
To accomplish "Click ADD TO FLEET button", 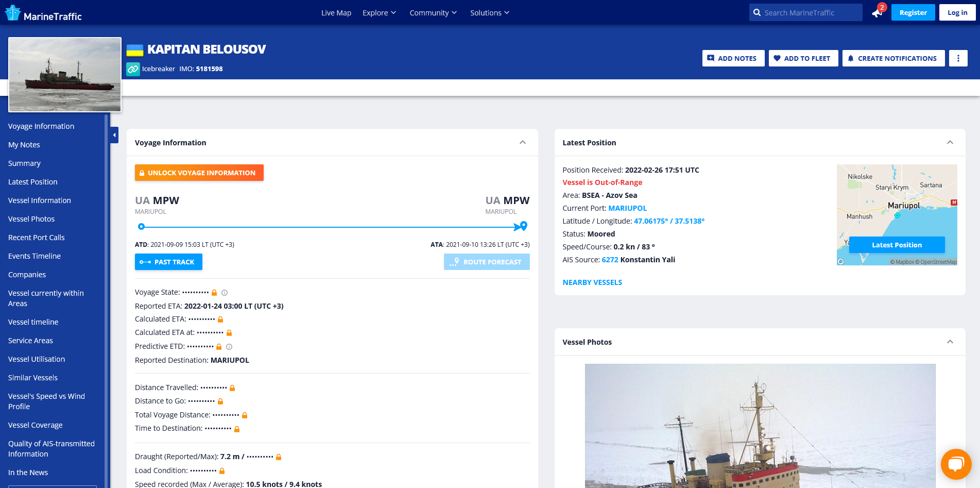I will [803, 58].
